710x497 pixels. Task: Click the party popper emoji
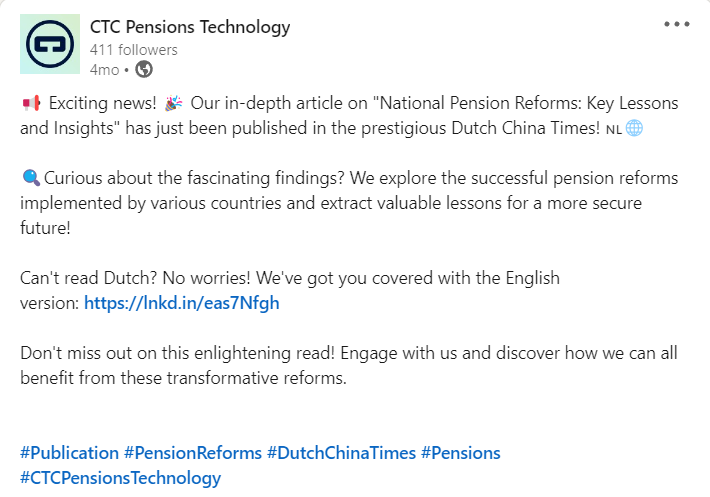(173, 103)
